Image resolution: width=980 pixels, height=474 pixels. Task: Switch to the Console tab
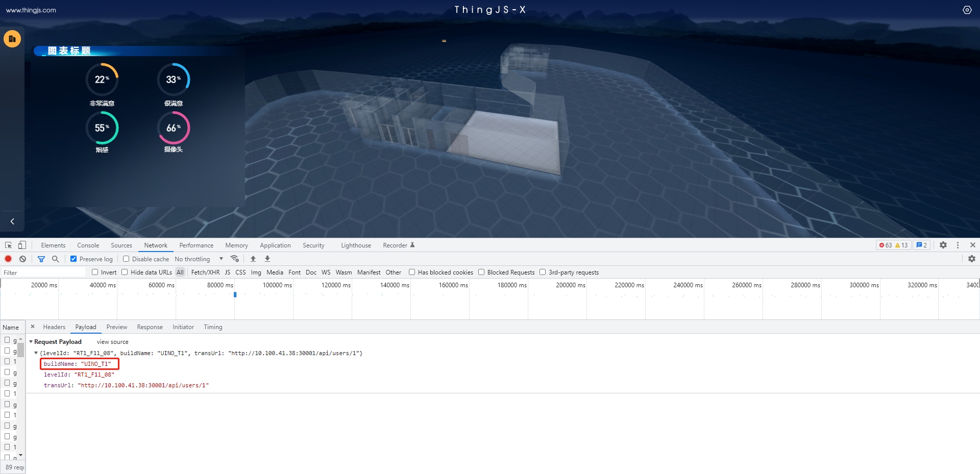[88, 245]
